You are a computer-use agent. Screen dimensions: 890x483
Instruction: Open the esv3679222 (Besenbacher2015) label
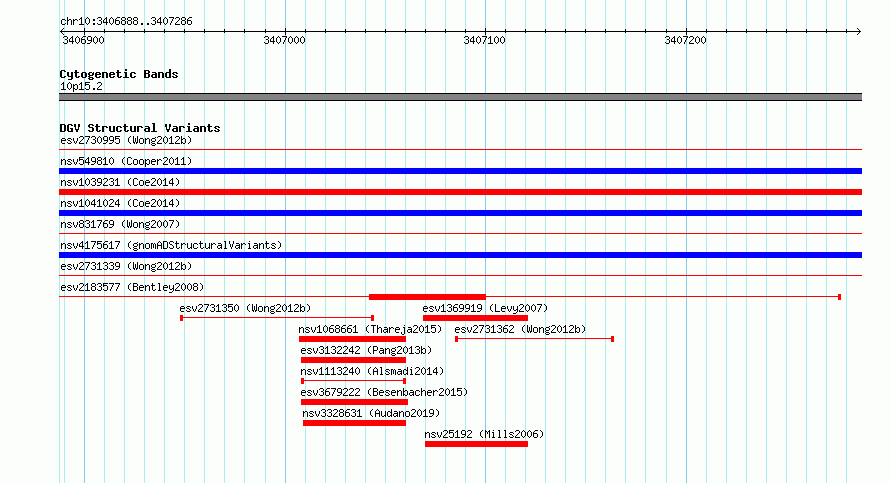click(384, 392)
